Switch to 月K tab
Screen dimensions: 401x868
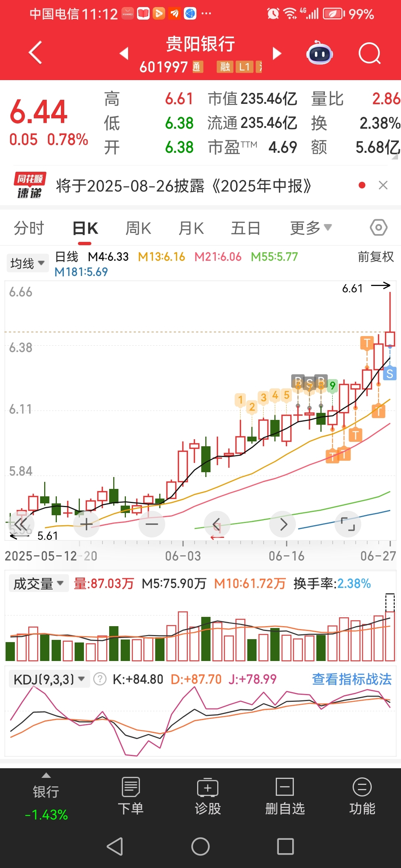(191, 228)
